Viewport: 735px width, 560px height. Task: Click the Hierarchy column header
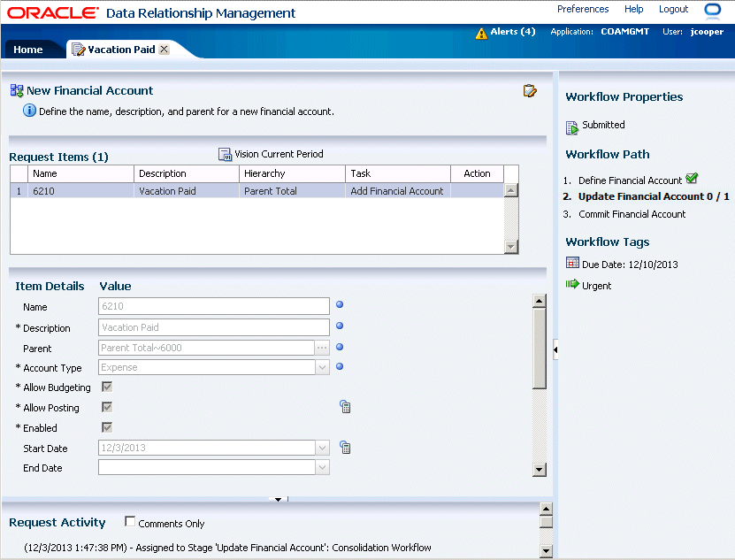(x=292, y=173)
